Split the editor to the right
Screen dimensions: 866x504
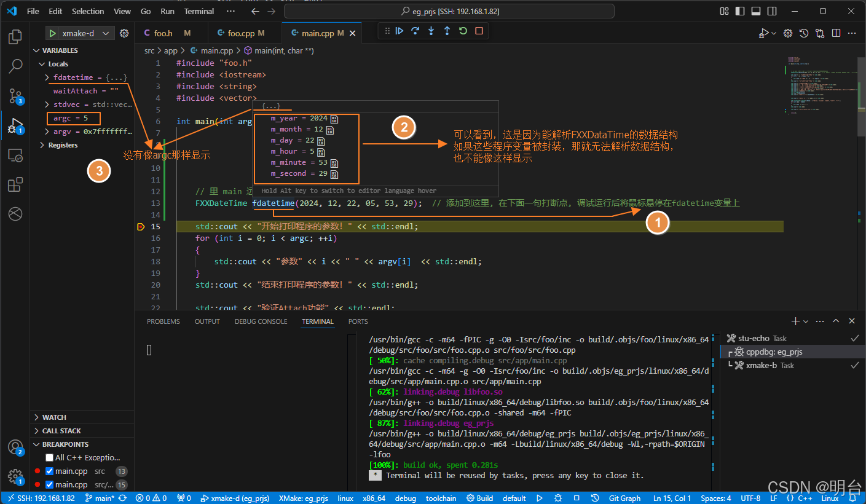click(836, 33)
